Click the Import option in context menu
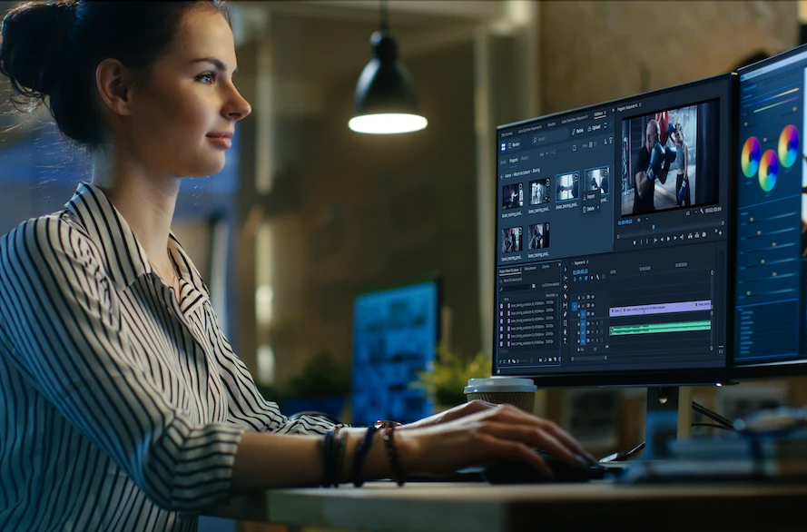Image resolution: width=807 pixels, height=532 pixels. coord(592,194)
